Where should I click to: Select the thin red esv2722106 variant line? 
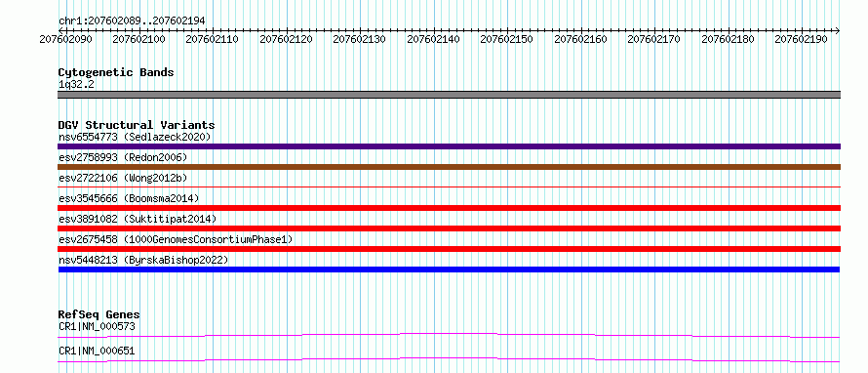449,187
